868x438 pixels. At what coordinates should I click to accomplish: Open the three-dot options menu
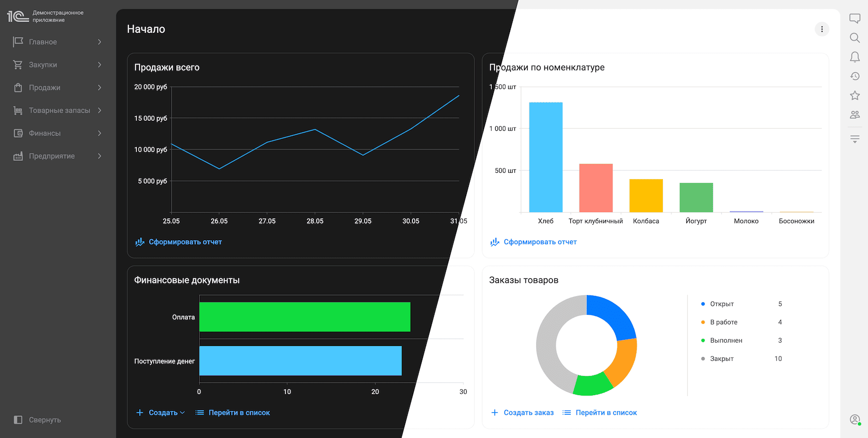pos(822,29)
